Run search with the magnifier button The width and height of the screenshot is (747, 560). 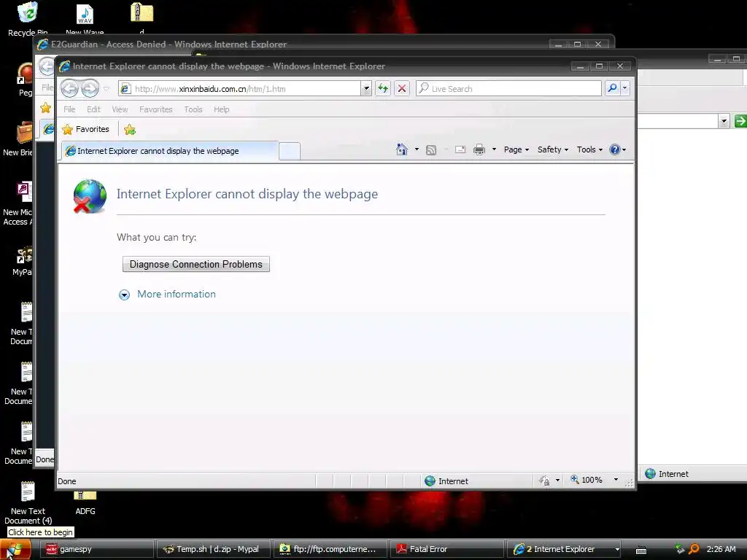(612, 88)
